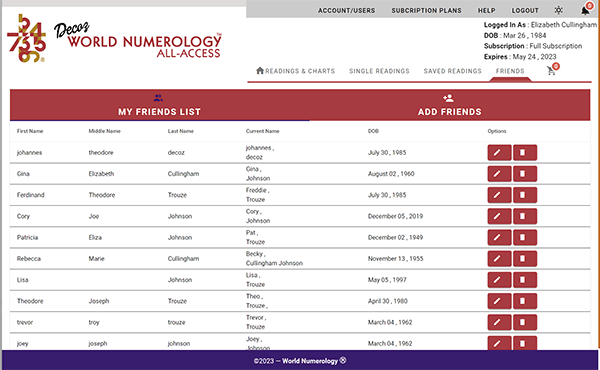Delete Theodore Trouze's entry
600x370 pixels.
click(525, 301)
